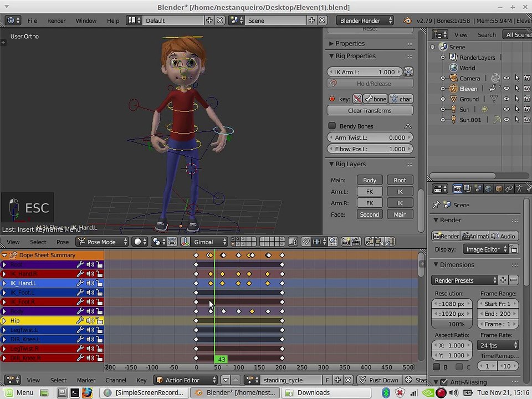Collapse the Rig Layers panel
The image size is (532, 399).
[x=331, y=164]
